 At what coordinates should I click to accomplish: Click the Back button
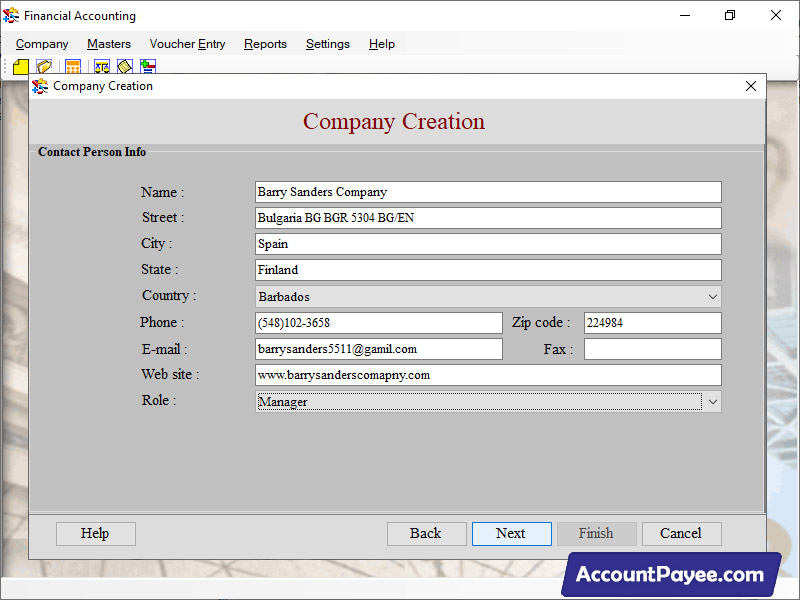tap(427, 534)
